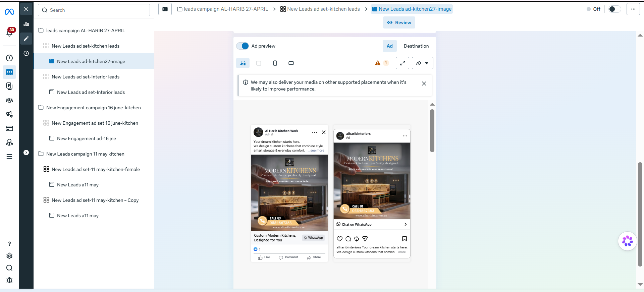Open the Meta AI assistant floating button

[628, 241]
